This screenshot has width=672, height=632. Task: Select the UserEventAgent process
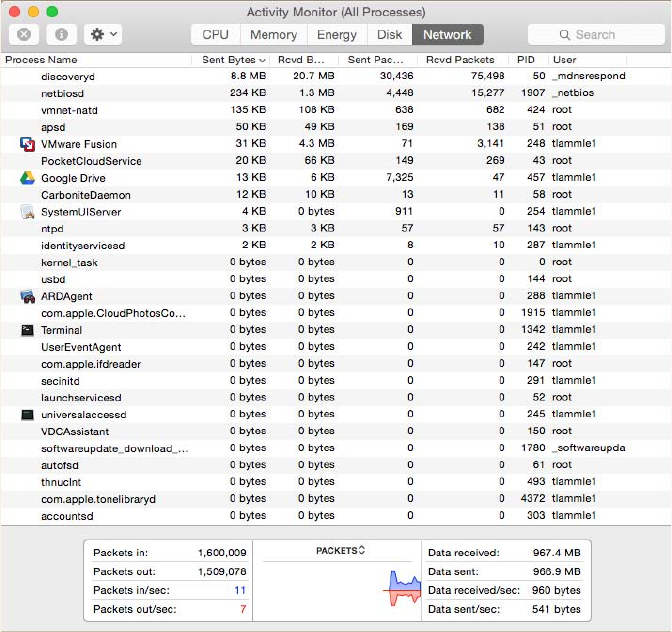(336, 347)
